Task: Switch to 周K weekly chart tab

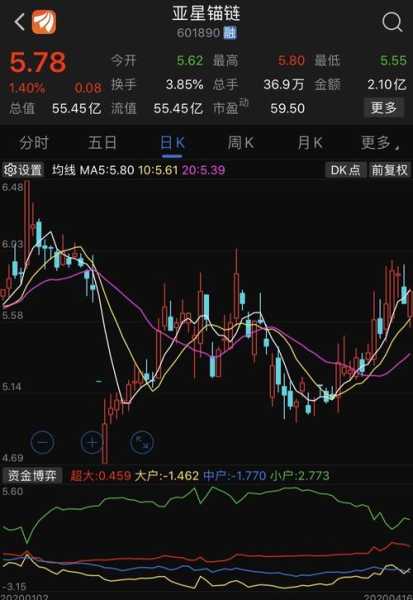Action: click(x=241, y=143)
